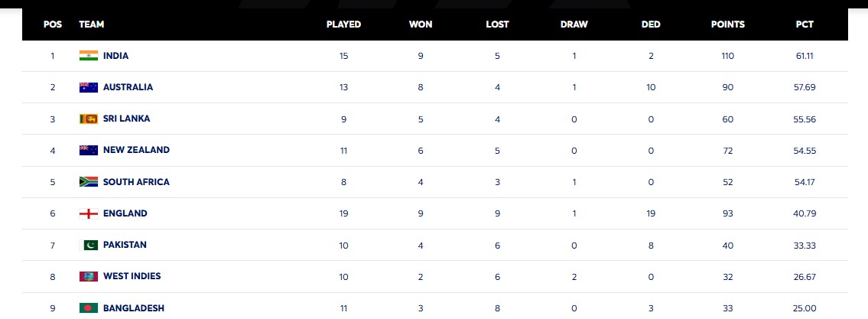Click the PCT column header
This screenshot has width=868, height=319.
[x=805, y=24]
